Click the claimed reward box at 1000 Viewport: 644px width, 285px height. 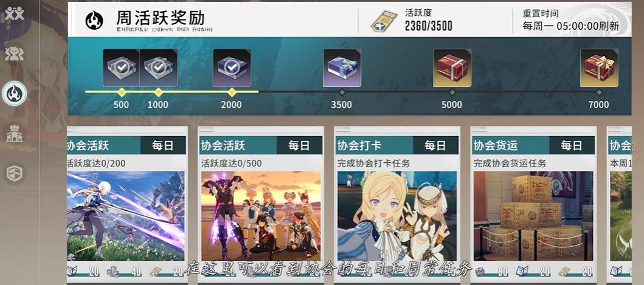click(x=159, y=68)
